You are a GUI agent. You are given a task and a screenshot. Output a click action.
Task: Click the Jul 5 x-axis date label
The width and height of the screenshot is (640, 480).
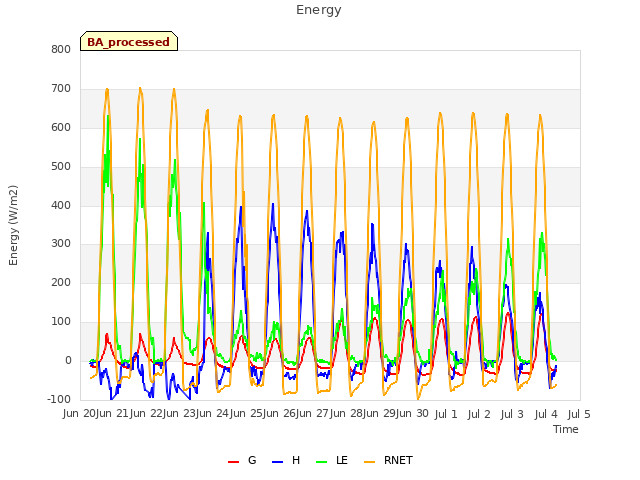coord(579,414)
